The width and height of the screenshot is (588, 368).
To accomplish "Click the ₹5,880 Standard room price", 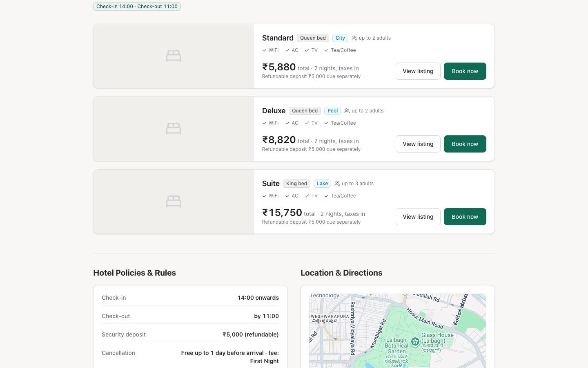I will coord(279,67).
